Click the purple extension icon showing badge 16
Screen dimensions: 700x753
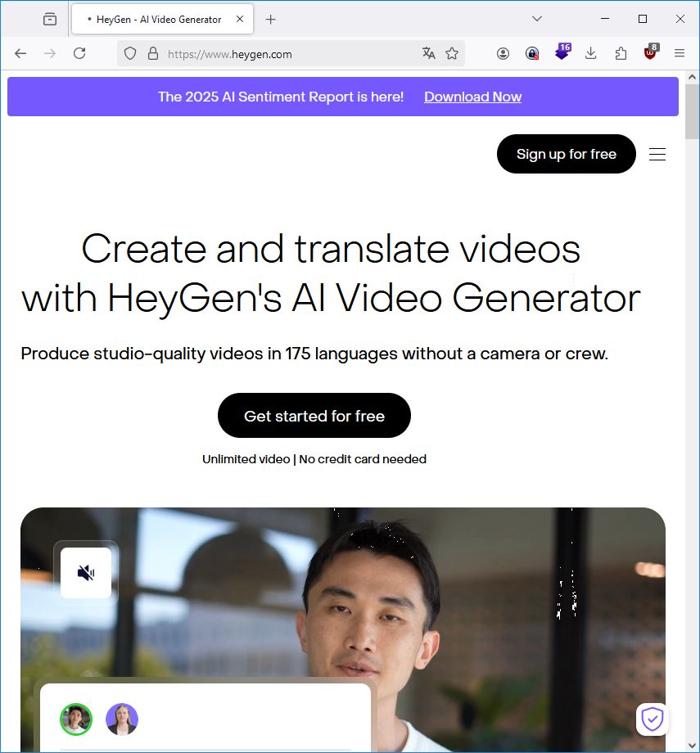click(562, 52)
